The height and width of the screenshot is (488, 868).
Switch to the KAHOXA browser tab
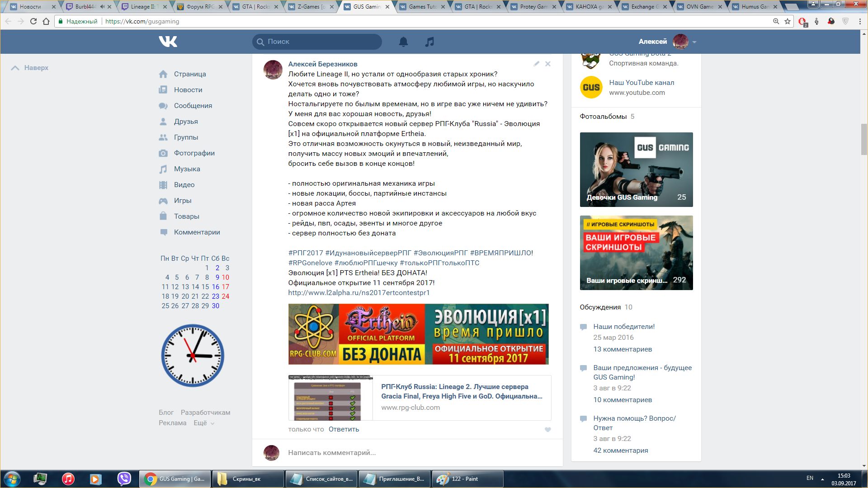click(590, 7)
